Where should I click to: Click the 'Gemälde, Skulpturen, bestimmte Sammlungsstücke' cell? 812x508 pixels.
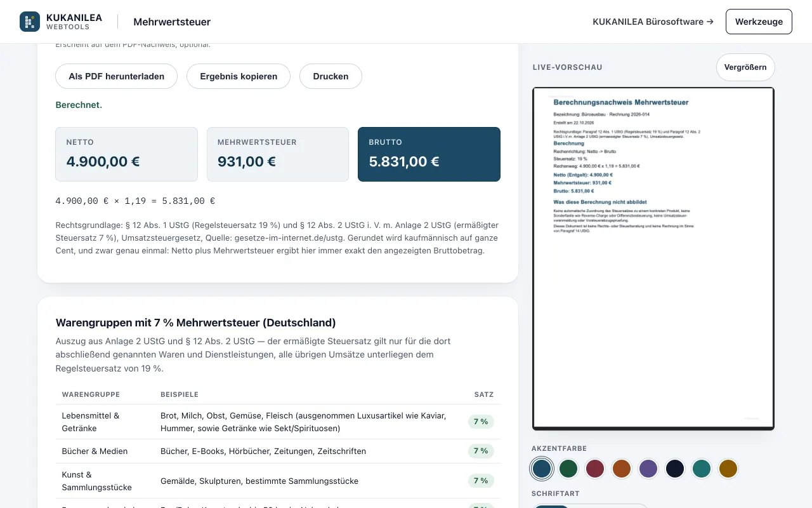click(259, 481)
